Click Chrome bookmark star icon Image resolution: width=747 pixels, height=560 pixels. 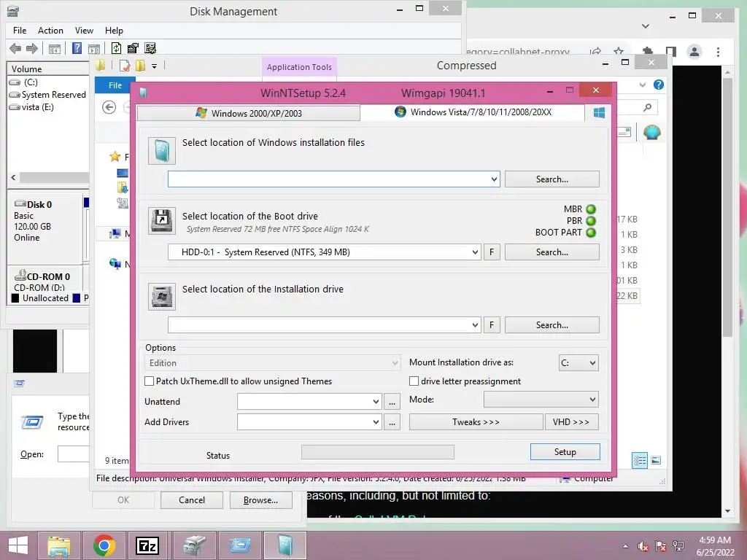[619, 52]
